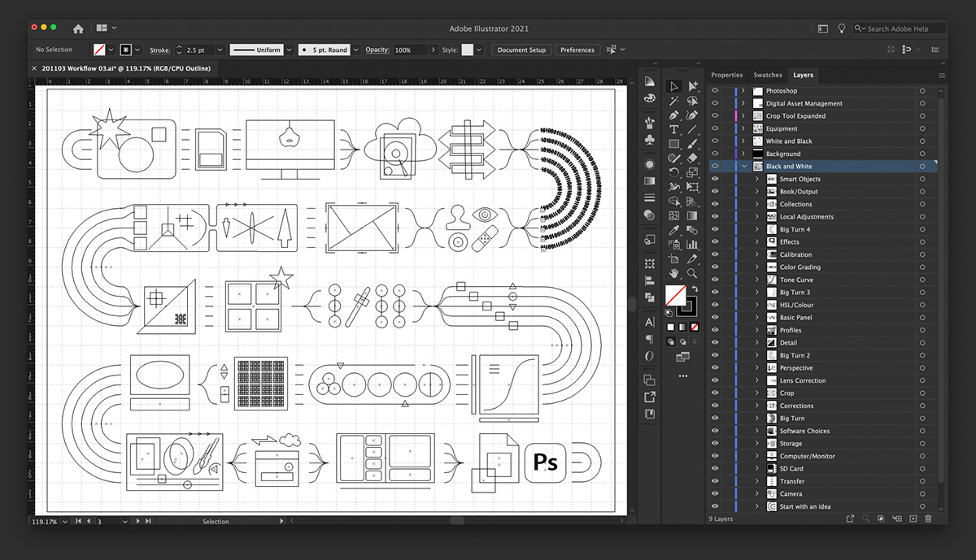This screenshot has height=560, width=976.
Task: Expand the Lens Correction sublayer
Action: click(757, 380)
